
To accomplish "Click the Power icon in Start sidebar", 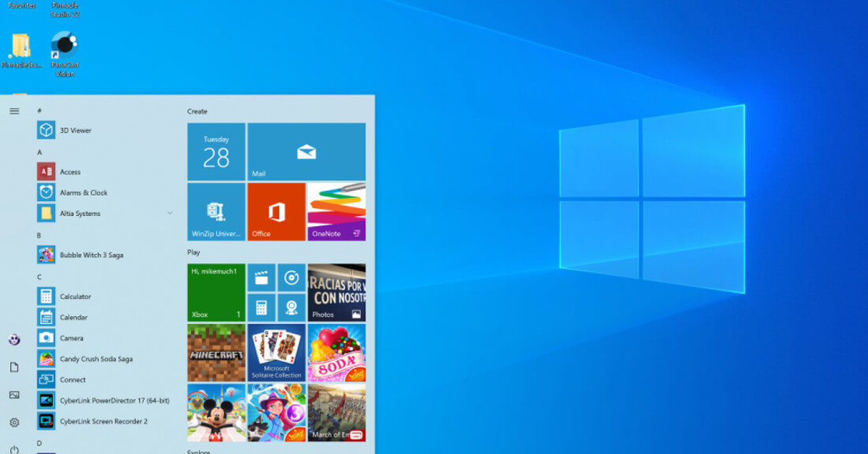I will pyautogui.click(x=14, y=448).
